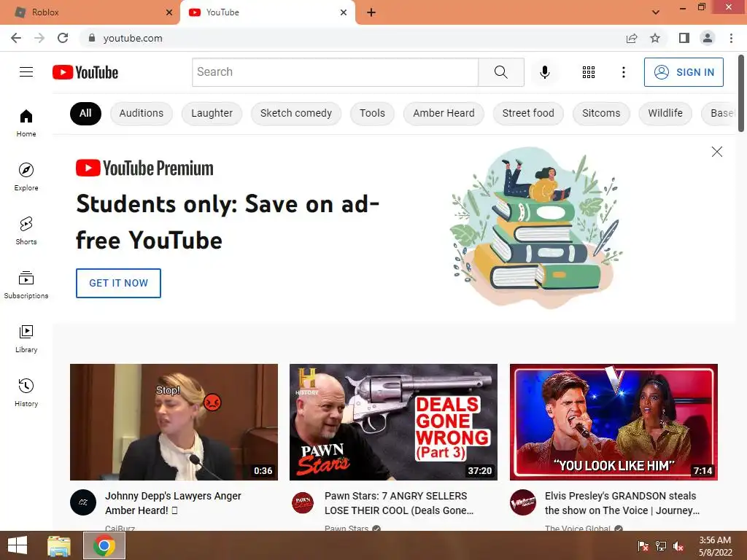The width and height of the screenshot is (747, 560).
Task: Open the Chrome profile avatar
Action: point(708,38)
